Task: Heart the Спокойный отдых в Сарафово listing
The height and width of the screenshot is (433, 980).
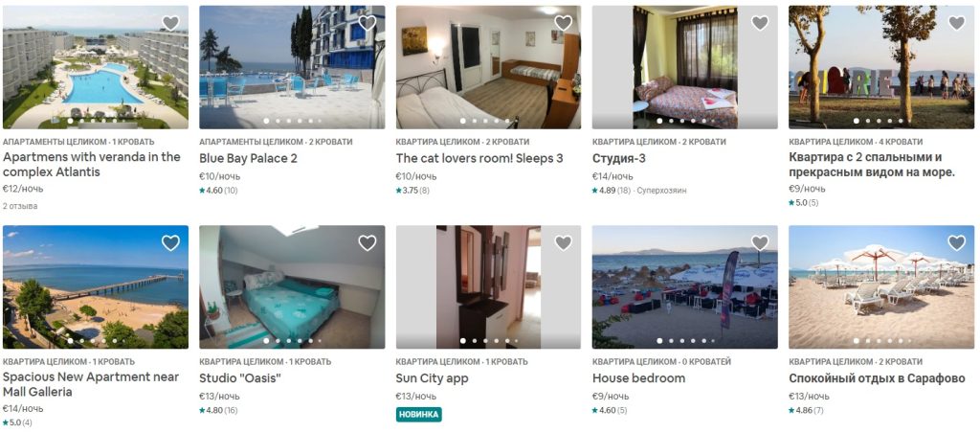Action: [x=957, y=242]
